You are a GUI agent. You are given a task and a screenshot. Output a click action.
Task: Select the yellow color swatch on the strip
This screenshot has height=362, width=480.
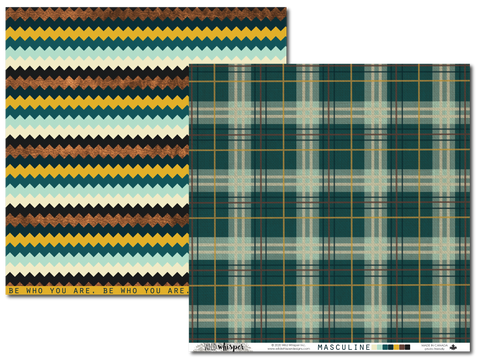pyautogui.click(x=396, y=347)
